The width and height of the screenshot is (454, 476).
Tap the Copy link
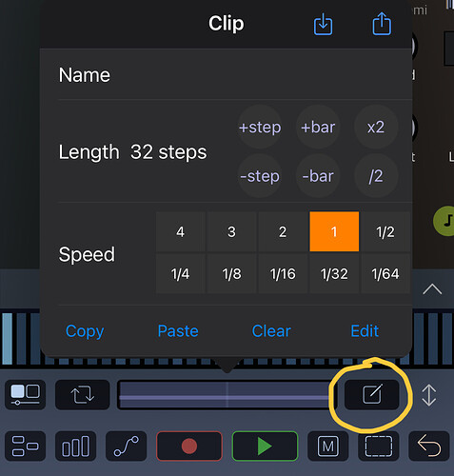(x=85, y=331)
